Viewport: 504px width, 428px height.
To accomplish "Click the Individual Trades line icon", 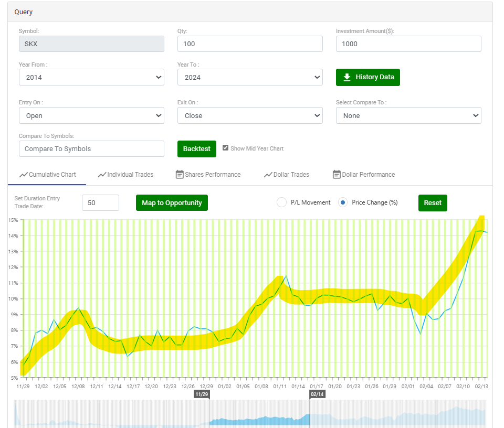I will tap(102, 175).
